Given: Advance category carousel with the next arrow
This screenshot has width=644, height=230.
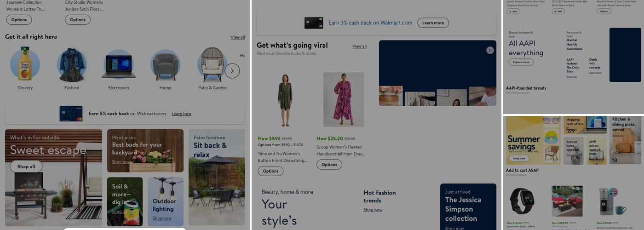Looking at the screenshot, I should pyautogui.click(x=232, y=71).
